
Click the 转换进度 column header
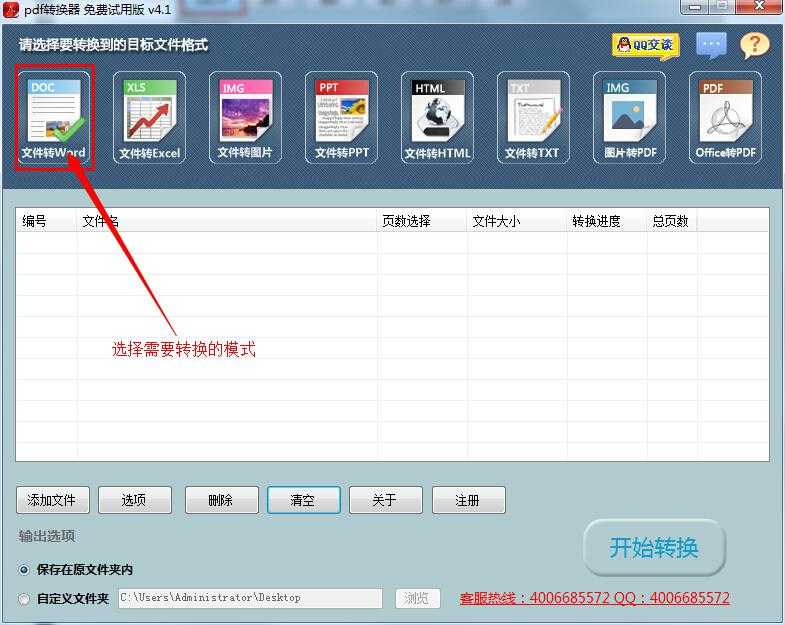click(x=607, y=221)
